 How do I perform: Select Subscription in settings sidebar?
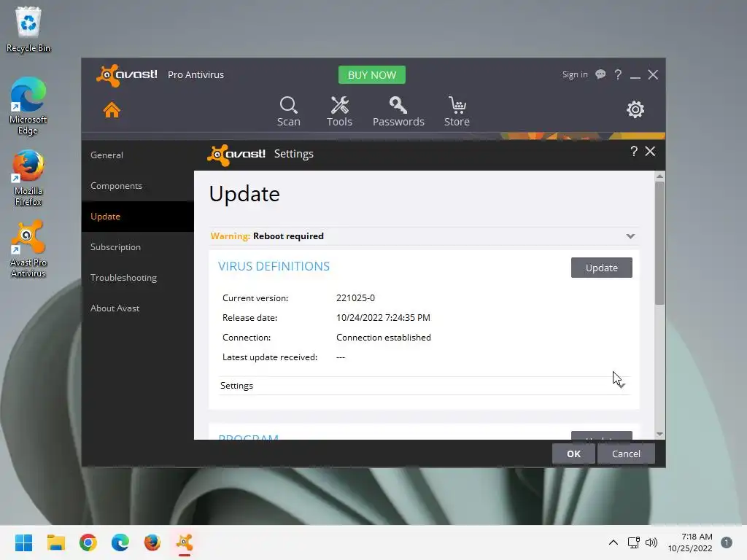pyautogui.click(x=138, y=247)
